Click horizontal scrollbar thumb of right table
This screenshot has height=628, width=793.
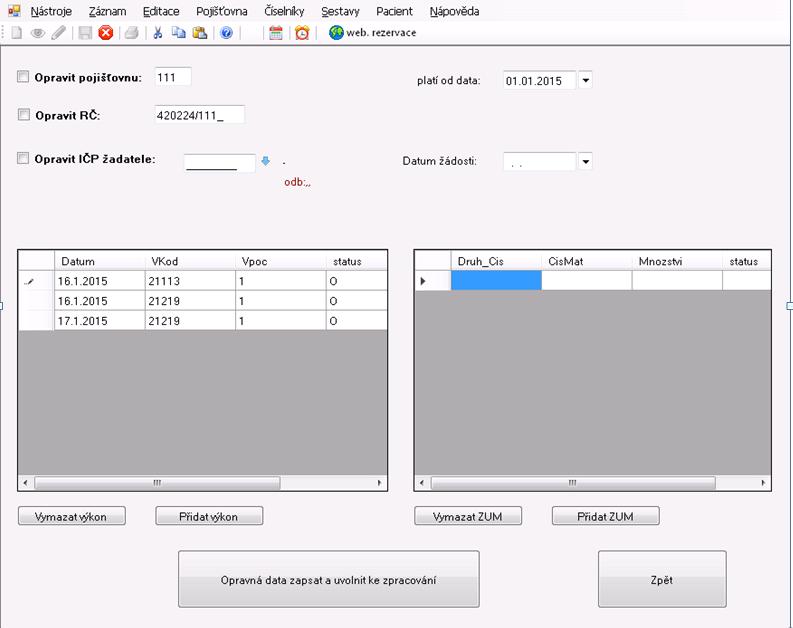pos(572,483)
